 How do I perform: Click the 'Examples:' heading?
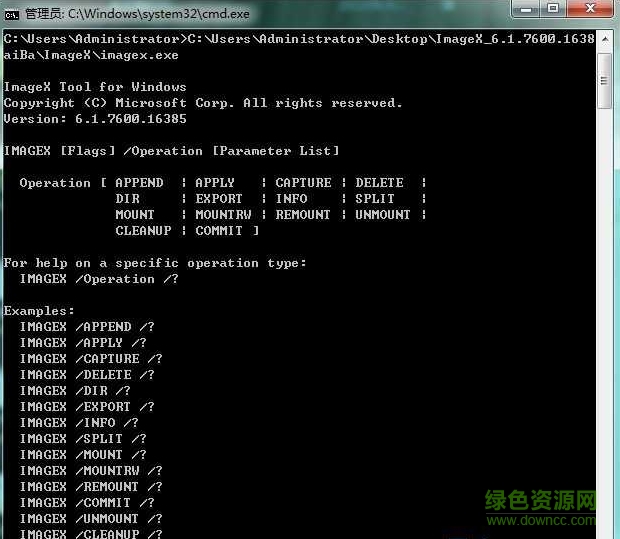tap(39, 311)
